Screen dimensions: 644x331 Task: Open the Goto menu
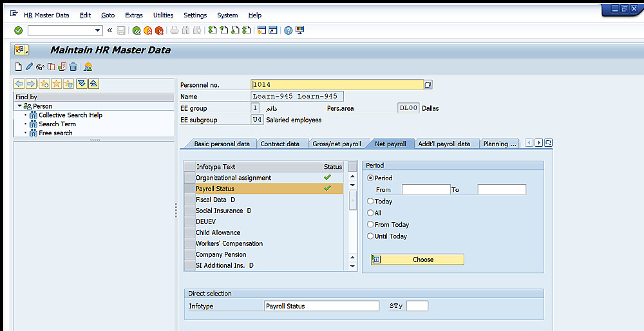tap(108, 15)
